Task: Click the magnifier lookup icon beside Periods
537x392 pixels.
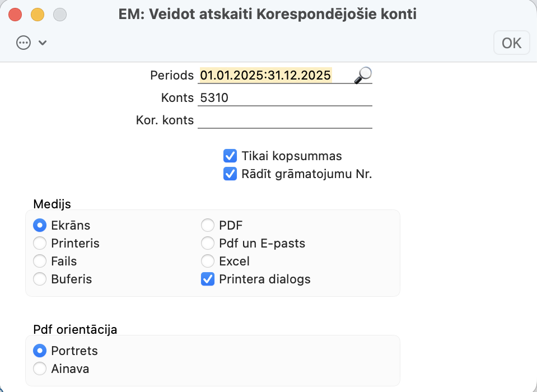Action: point(363,74)
